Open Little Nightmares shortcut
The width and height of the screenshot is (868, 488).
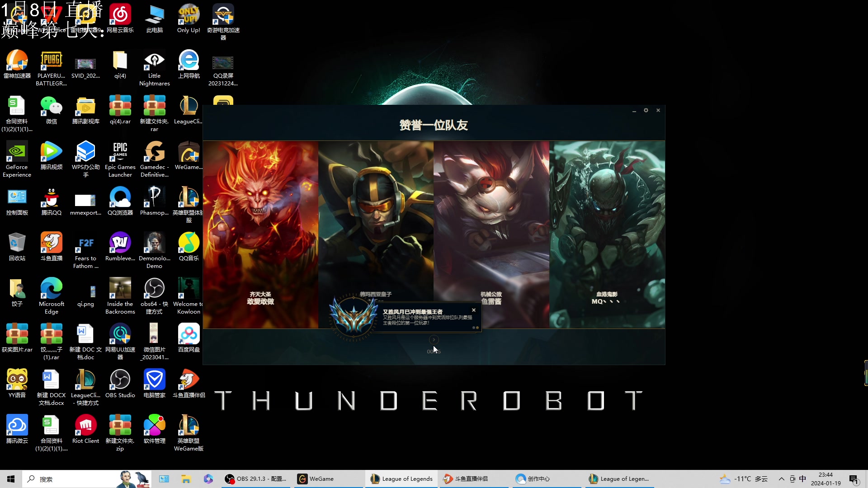coord(155,68)
